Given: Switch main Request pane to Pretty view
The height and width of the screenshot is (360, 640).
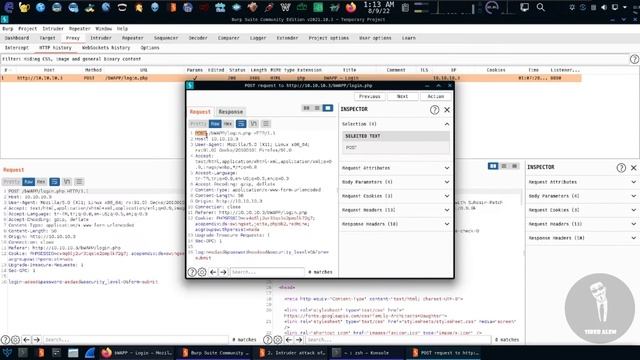Looking at the screenshot, I should coord(11,182).
